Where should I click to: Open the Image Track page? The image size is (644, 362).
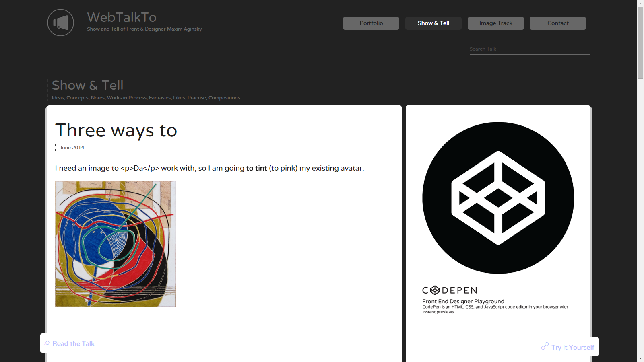pos(496,23)
